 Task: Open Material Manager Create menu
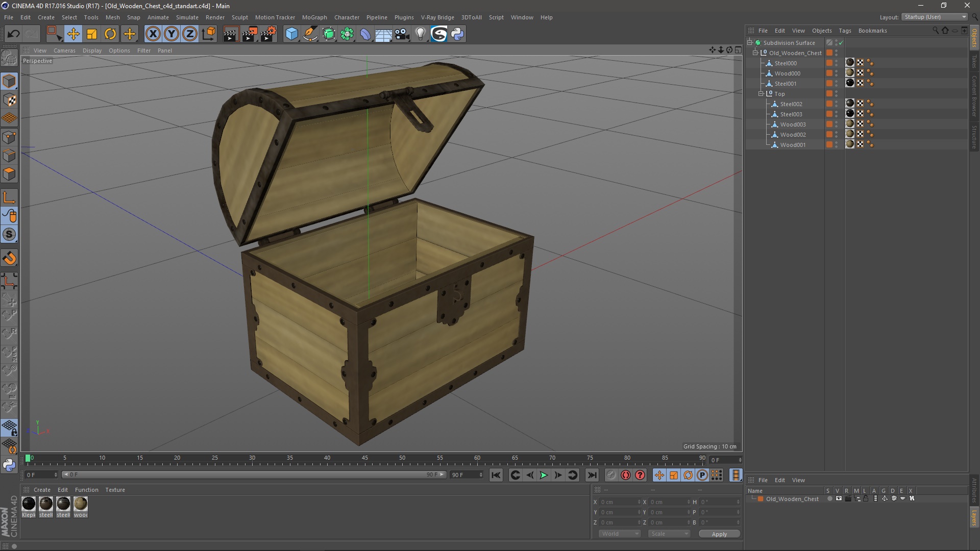pyautogui.click(x=42, y=490)
